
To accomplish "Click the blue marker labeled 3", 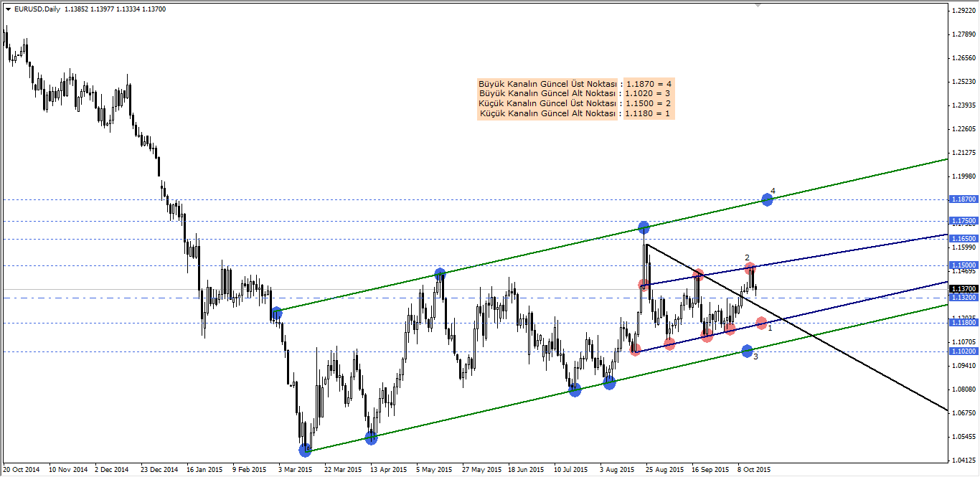I will [747, 351].
